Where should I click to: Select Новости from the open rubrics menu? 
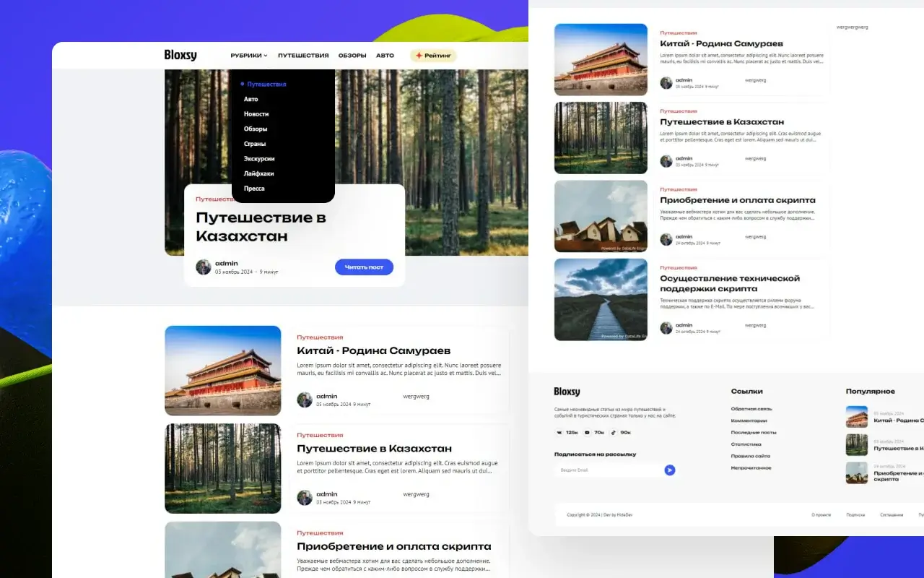[256, 114]
